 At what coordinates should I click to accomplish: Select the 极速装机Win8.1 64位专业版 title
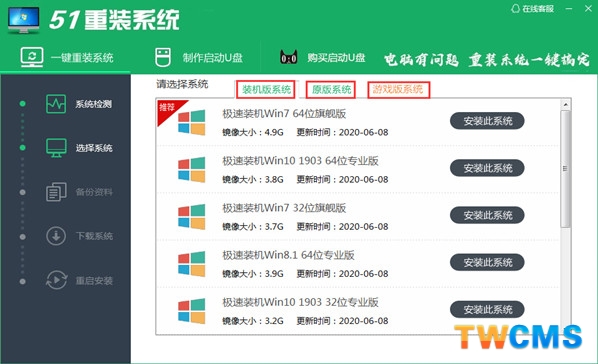click(x=288, y=255)
